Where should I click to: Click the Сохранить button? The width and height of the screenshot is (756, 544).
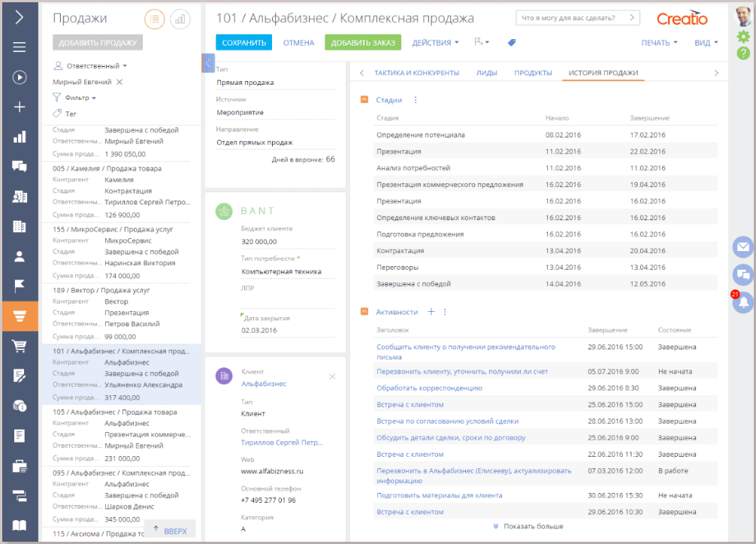[244, 42]
